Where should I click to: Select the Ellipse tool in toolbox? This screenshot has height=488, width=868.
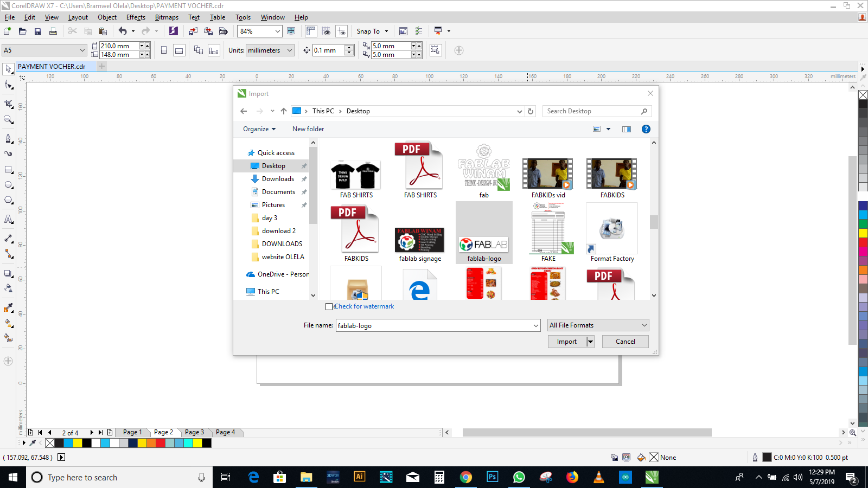(x=8, y=185)
